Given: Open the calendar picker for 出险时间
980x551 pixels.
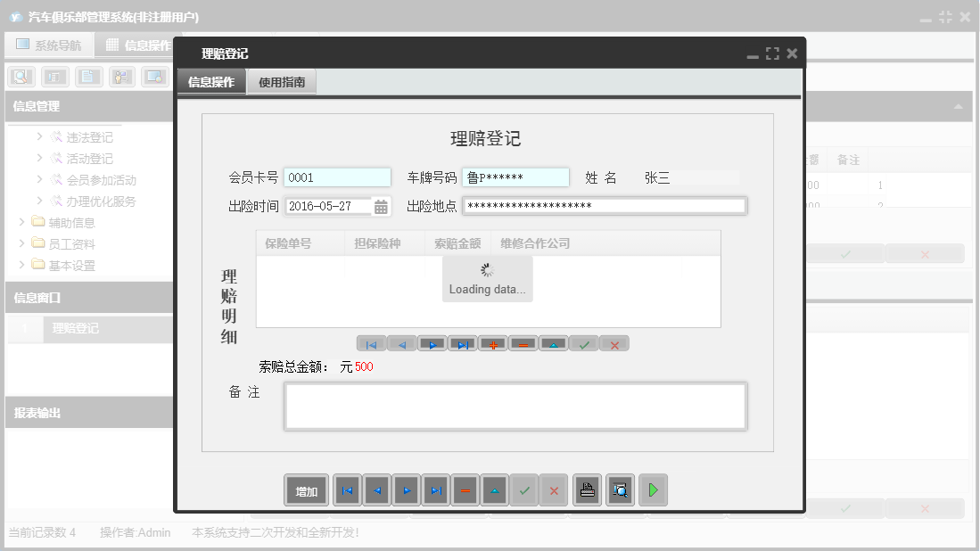Looking at the screenshot, I should 381,206.
